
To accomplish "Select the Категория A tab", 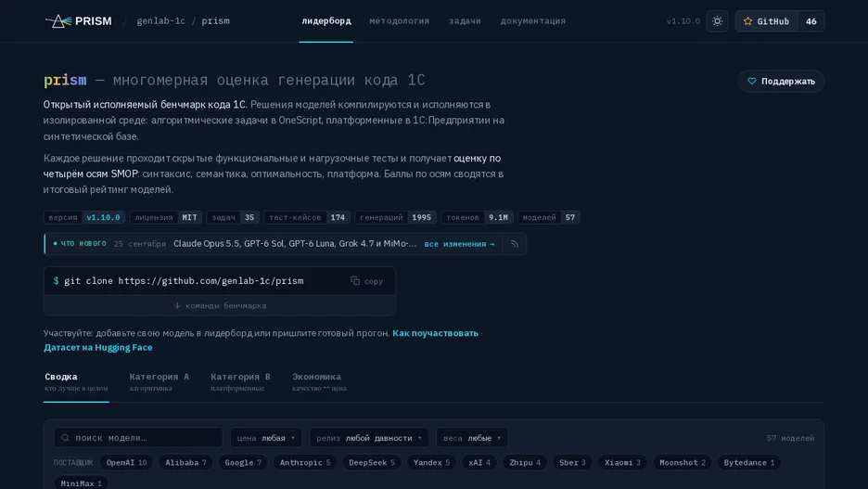I will [160, 381].
